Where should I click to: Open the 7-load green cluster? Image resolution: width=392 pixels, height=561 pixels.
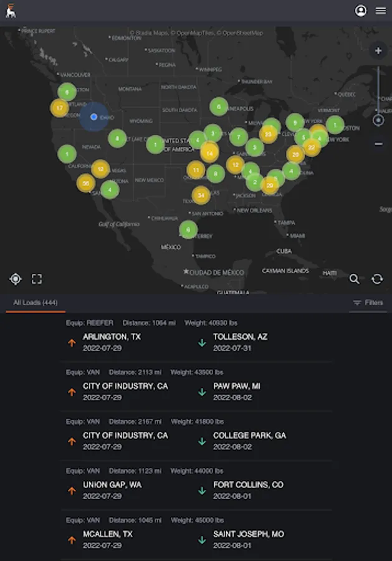tap(239, 137)
